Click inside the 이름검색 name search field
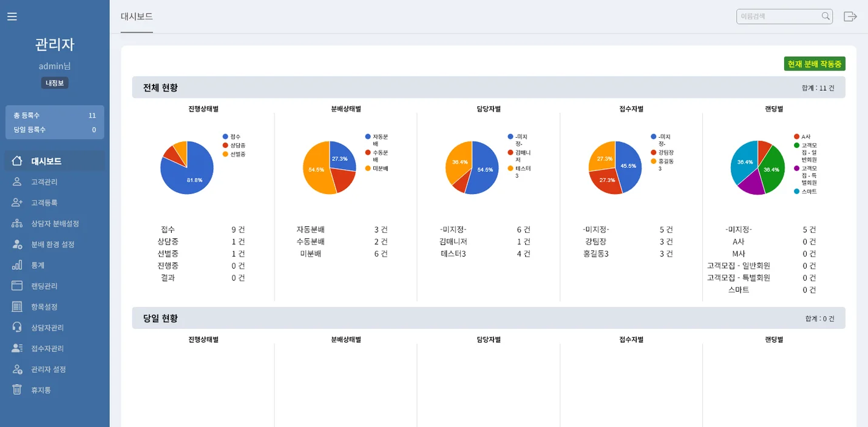The width and height of the screenshot is (868, 427). [x=777, y=16]
